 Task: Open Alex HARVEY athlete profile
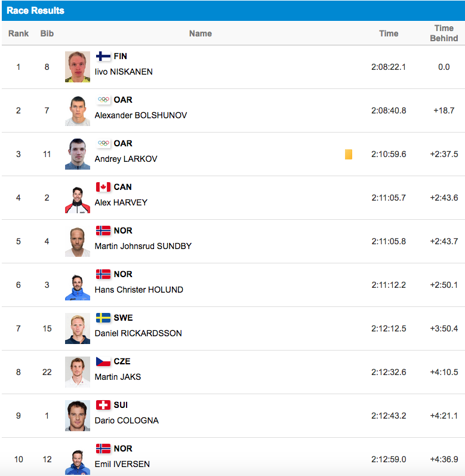[121, 202]
